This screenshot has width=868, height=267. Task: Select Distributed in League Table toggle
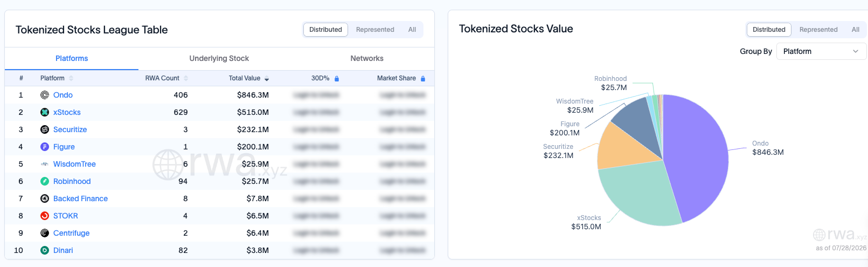point(325,30)
